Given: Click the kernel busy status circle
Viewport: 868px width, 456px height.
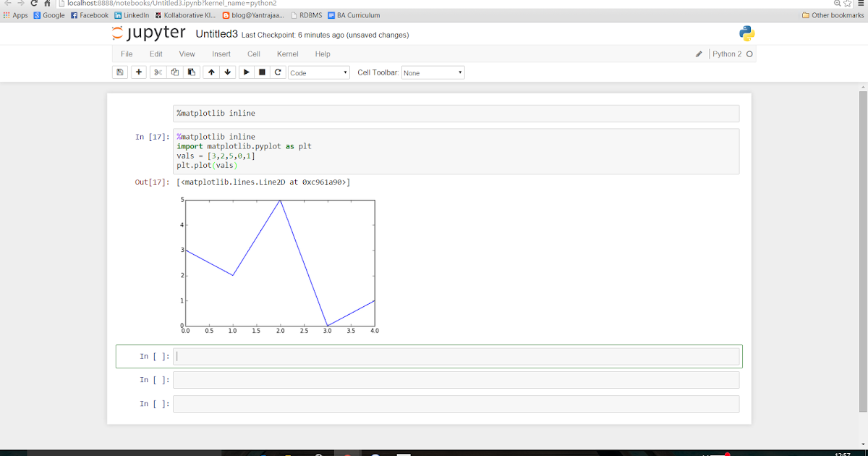Looking at the screenshot, I should point(749,54).
